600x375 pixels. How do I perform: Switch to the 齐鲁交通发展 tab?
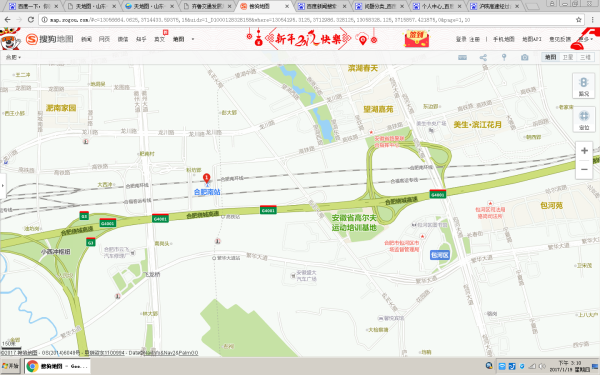pyautogui.click(x=208, y=6)
